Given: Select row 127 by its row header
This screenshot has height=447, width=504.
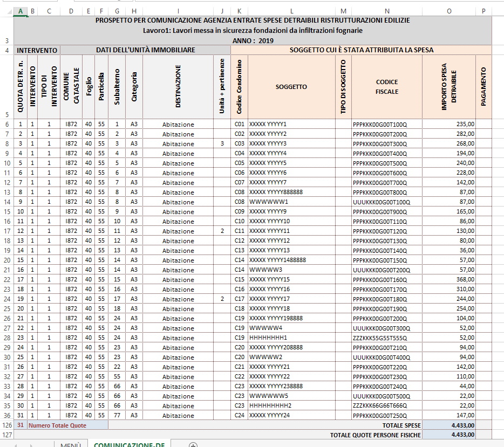Looking at the screenshot, I should (7, 435).
